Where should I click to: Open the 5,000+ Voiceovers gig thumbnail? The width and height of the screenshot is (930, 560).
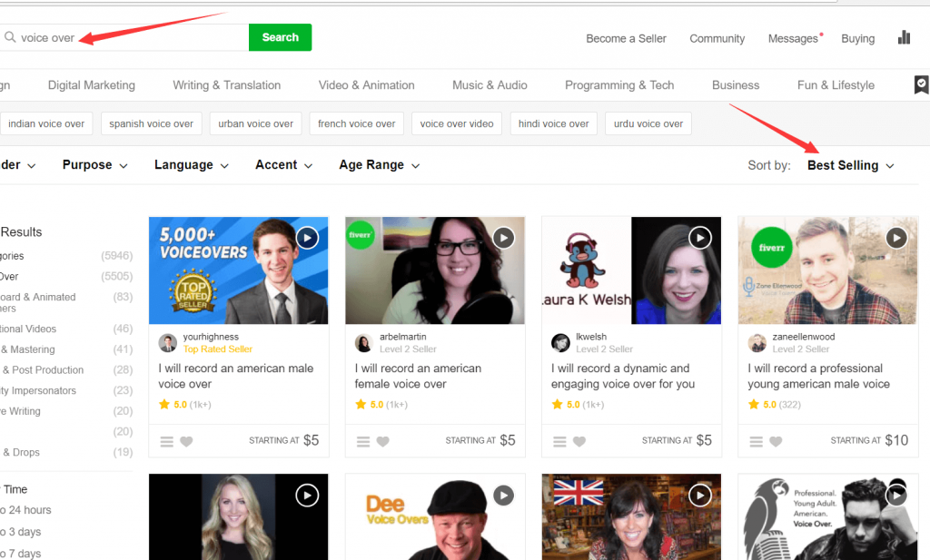point(239,270)
